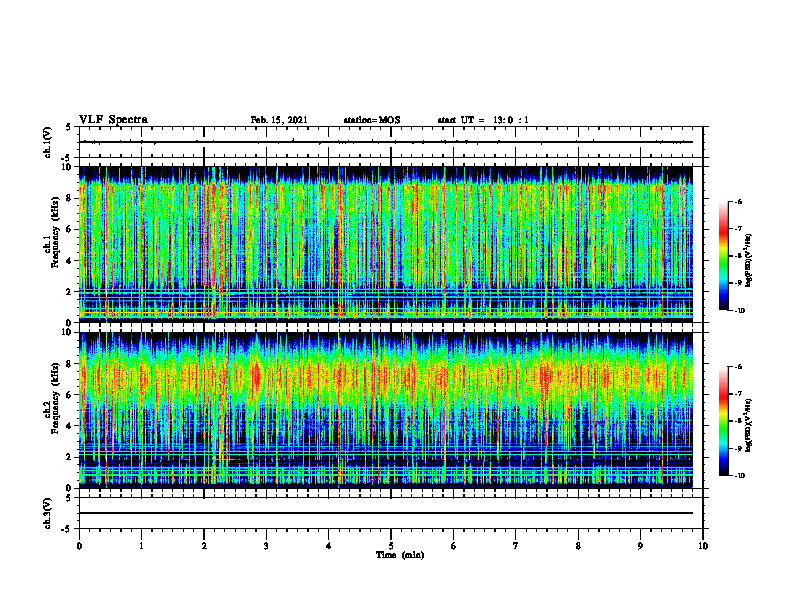Screen dimensions: 792x612
Task: Click the "ch.3(V)" axis label
Action: click(x=48, y=513)
